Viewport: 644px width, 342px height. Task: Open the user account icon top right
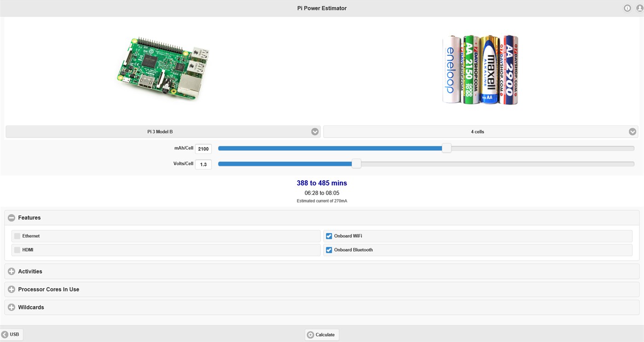[639, 8]
